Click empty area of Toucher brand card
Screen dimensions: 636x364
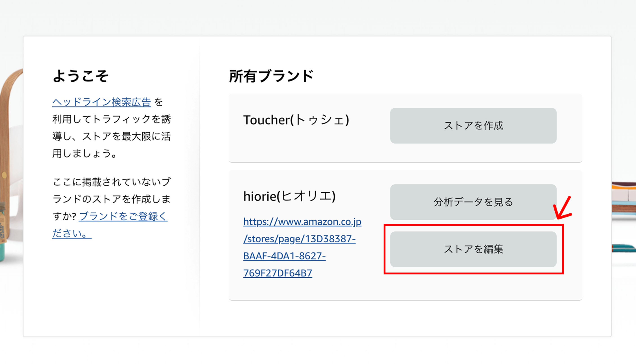click(308, 147)
